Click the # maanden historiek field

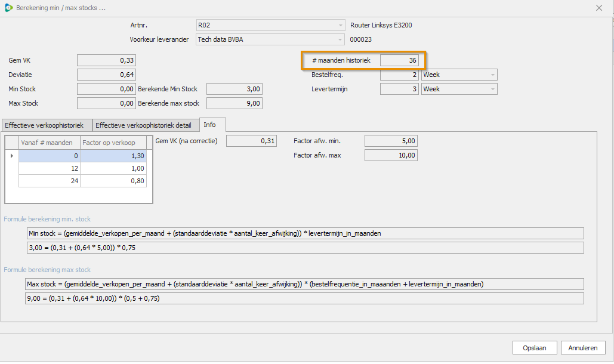(x=399, y=60)
